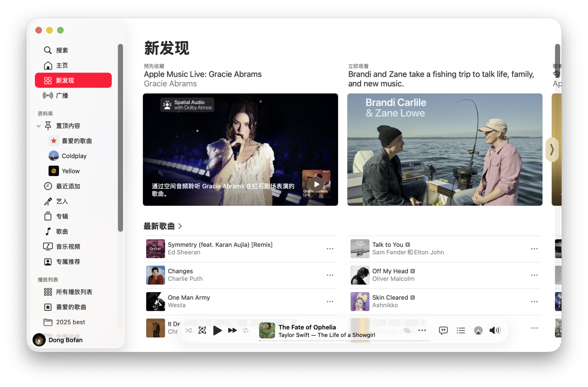Show the Playing Next queue list

(x=460, y=330)
